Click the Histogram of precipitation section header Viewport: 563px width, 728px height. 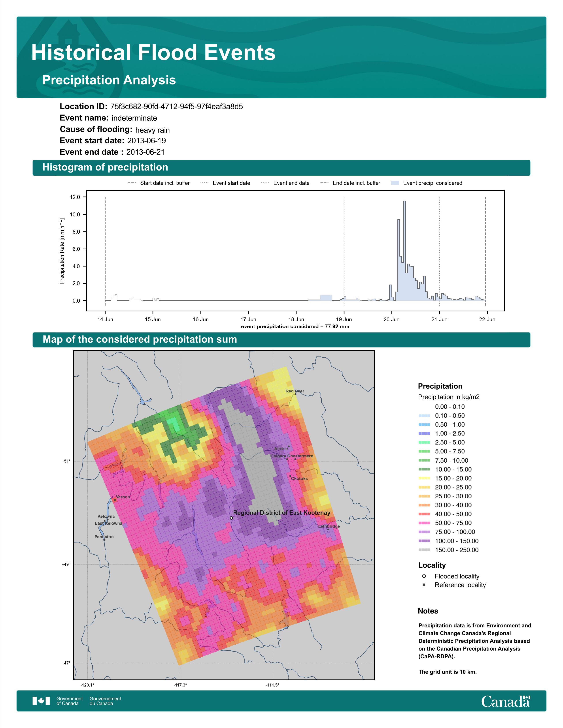[105, 167]
